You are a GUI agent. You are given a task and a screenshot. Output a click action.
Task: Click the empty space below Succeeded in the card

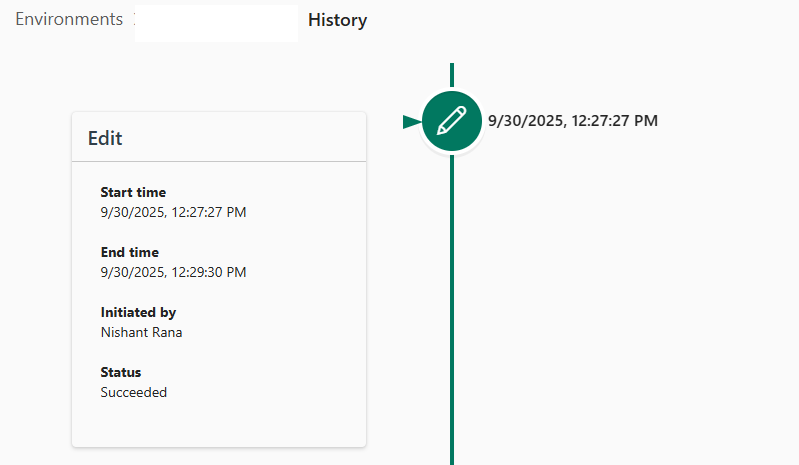tap(219, 422)
